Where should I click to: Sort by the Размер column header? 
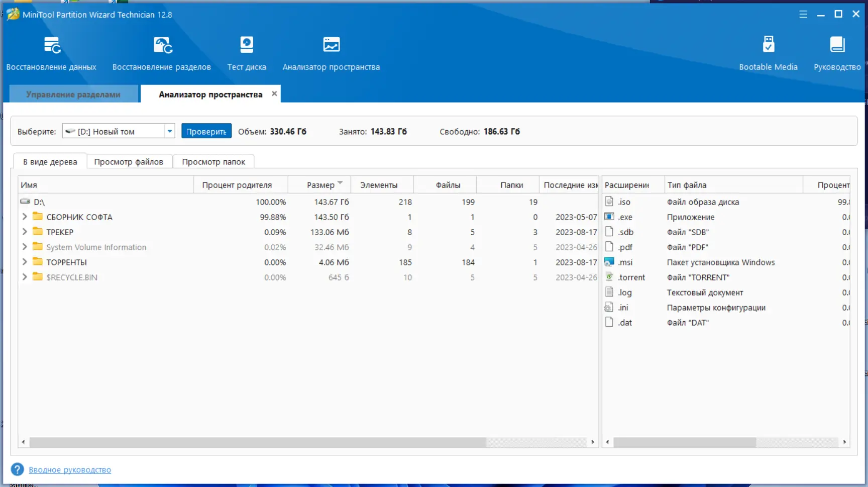[320, 185]
